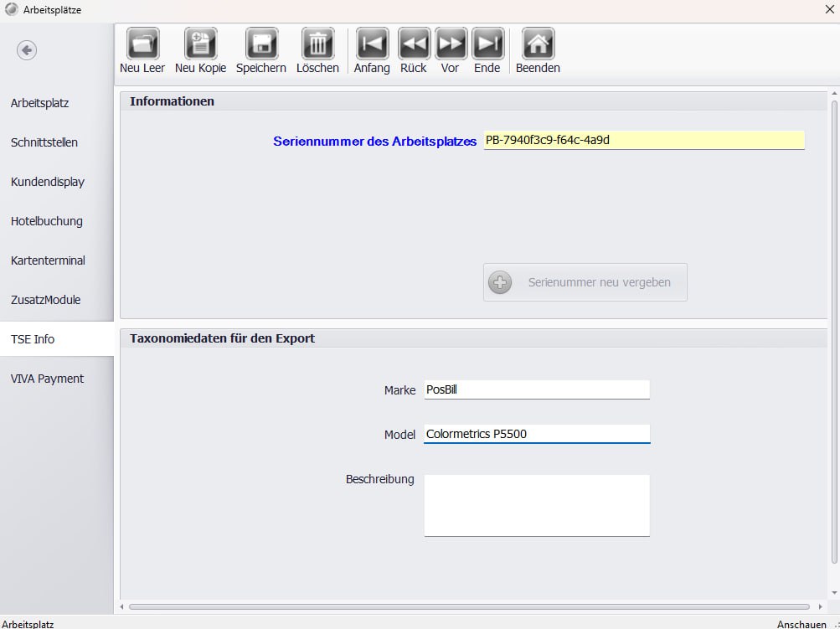Open the Hotelbuchung section

[47, 221]
